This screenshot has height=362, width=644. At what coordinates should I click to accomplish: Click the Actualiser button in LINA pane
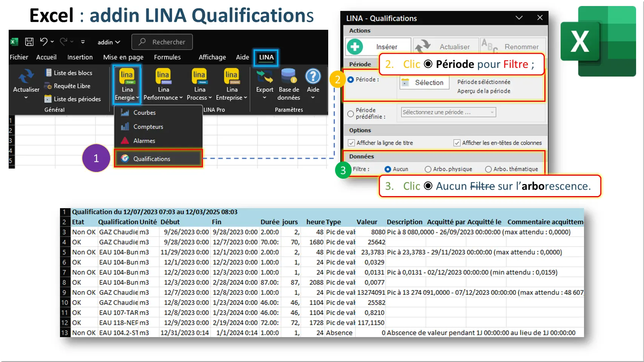446,47
